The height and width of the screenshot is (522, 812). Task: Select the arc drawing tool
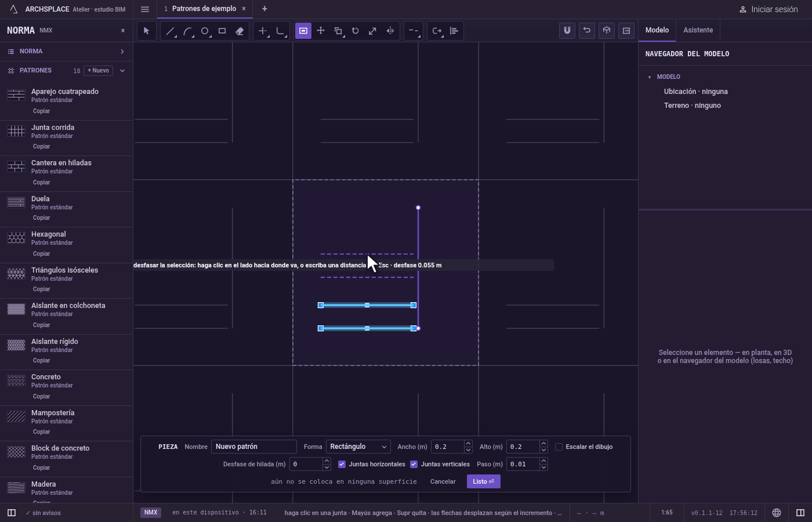[x=187, y=31]
